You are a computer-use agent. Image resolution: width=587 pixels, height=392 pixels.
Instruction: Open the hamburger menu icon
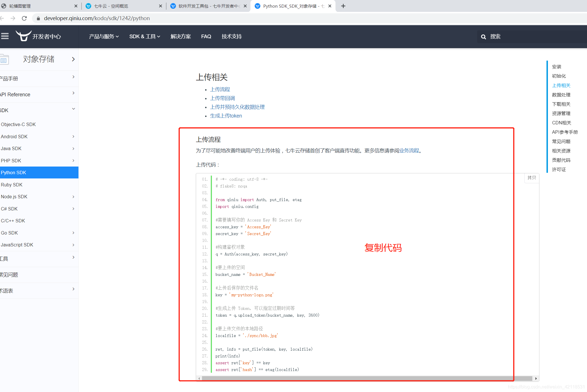pyautogui.click(x=5, y=36)
